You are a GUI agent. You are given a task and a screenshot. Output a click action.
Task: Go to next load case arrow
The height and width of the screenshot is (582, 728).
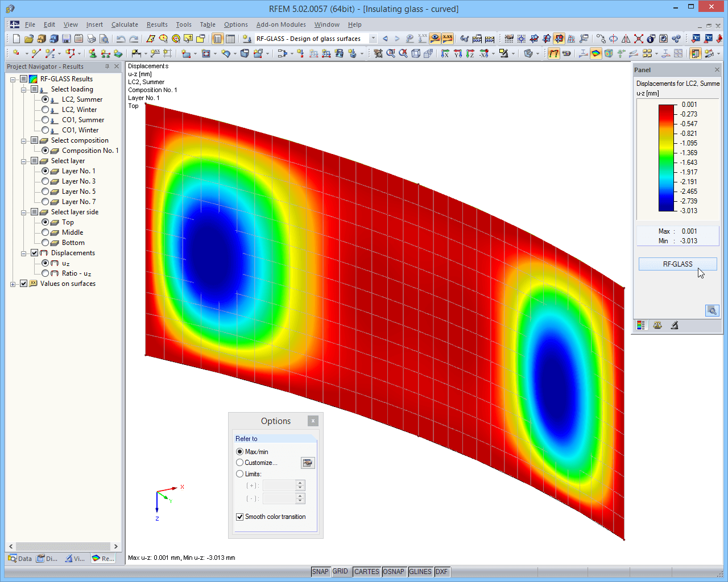(397, 39)
